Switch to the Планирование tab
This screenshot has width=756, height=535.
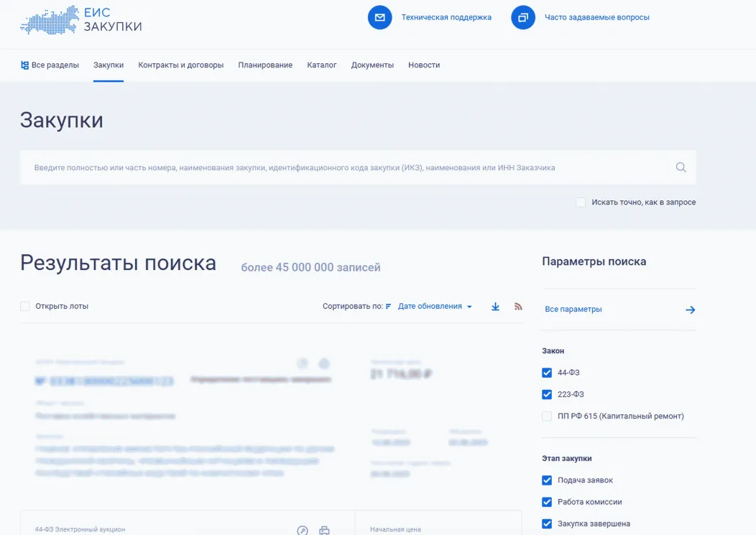pos(265,65)
